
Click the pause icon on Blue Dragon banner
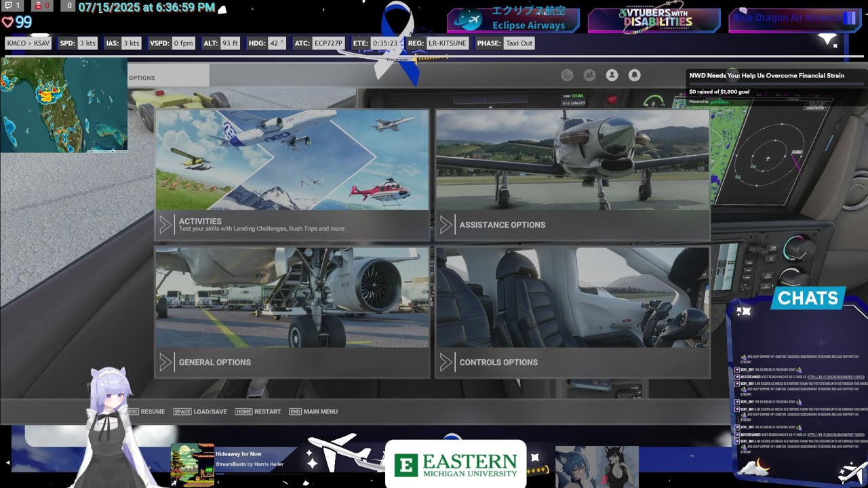[849, 18]
